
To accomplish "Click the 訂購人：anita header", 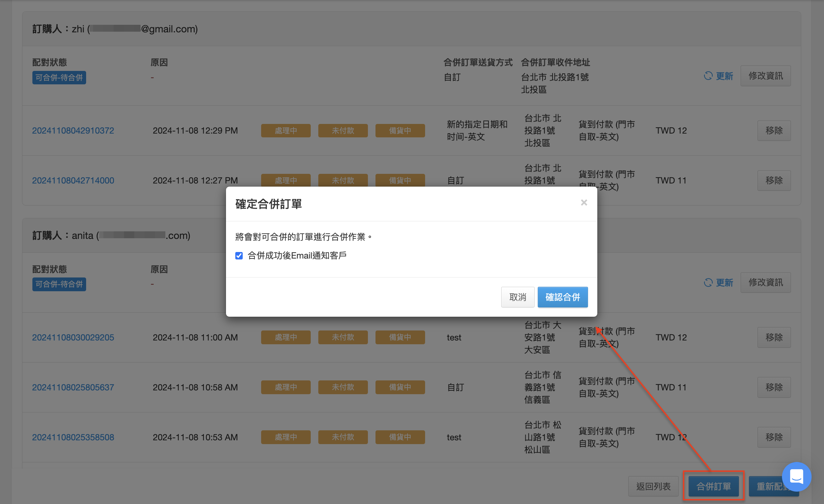I will (111, 235).
